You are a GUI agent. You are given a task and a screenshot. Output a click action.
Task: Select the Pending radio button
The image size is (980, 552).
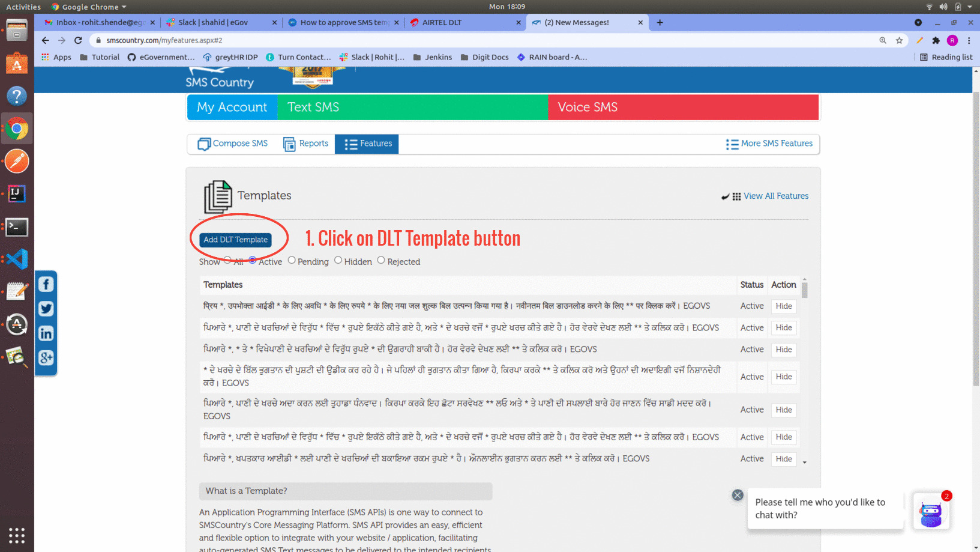[x=292, y=260]
